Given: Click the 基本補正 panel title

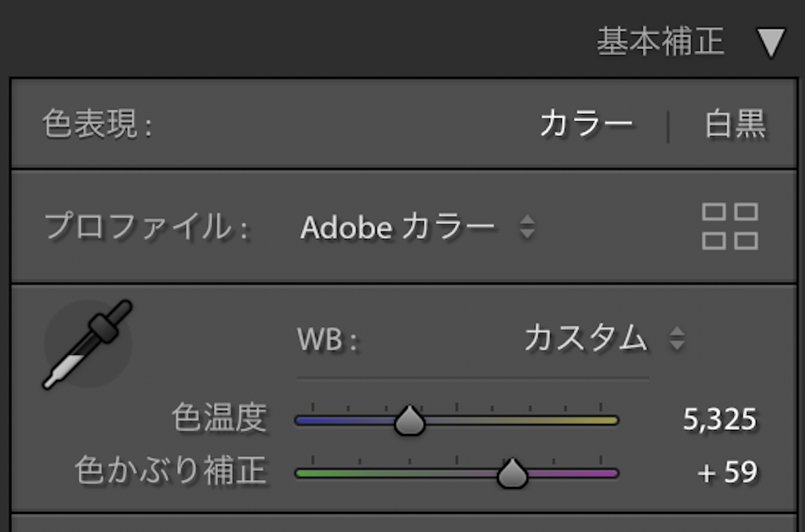Looking at the screenshot, I should pyautogui.click(x=661, y=42).
